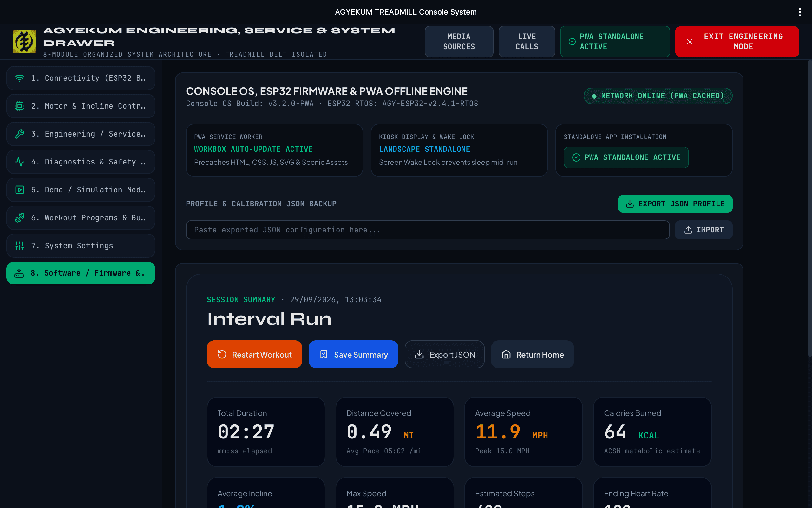Screen dimensions: 812x508
Task: Click the 02:27 Total Duration value
Action: [246, 432]
